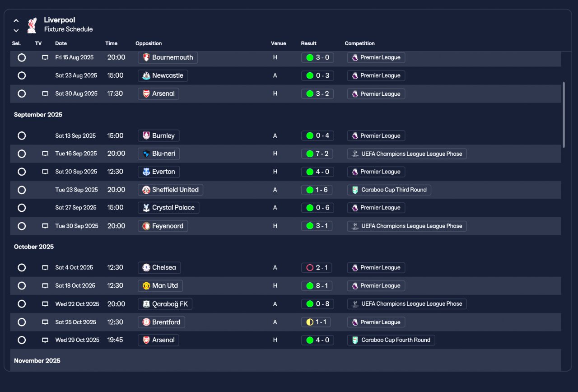The height and width of the screenshot is (392, 578).
Task: Click the Liverpool team name heading
Action: pyautogui.click(x=60, y=20)
